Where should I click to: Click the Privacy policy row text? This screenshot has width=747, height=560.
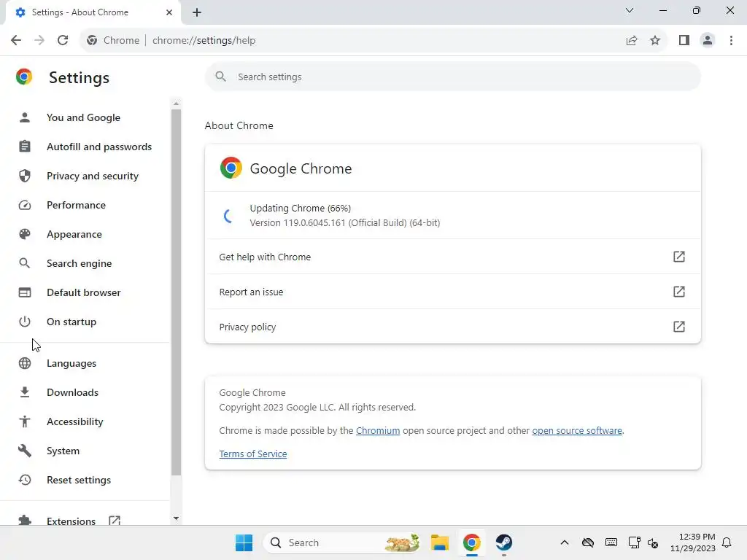247,327
